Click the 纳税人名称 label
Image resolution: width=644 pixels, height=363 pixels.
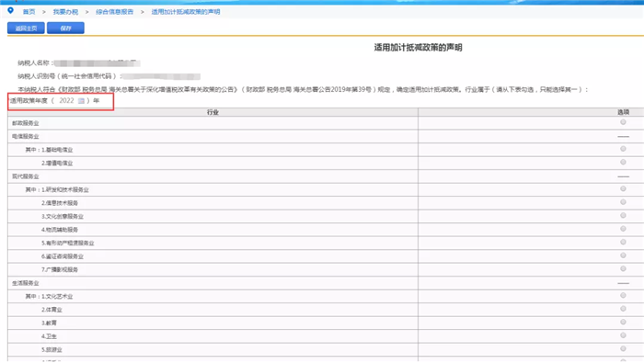(34, 62)
